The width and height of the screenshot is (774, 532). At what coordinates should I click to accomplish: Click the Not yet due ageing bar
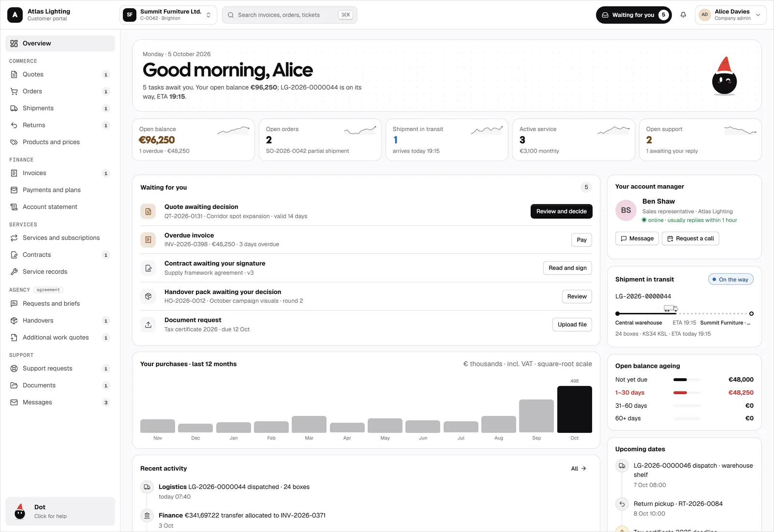coord(686,380)
